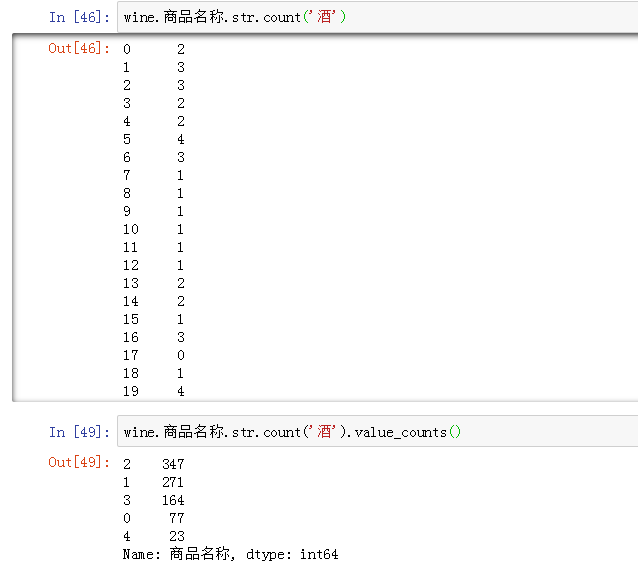Screen dimensions: 638x568
Task: Click 'value_counts' in cell 49 code
Action: coord(401,432)
